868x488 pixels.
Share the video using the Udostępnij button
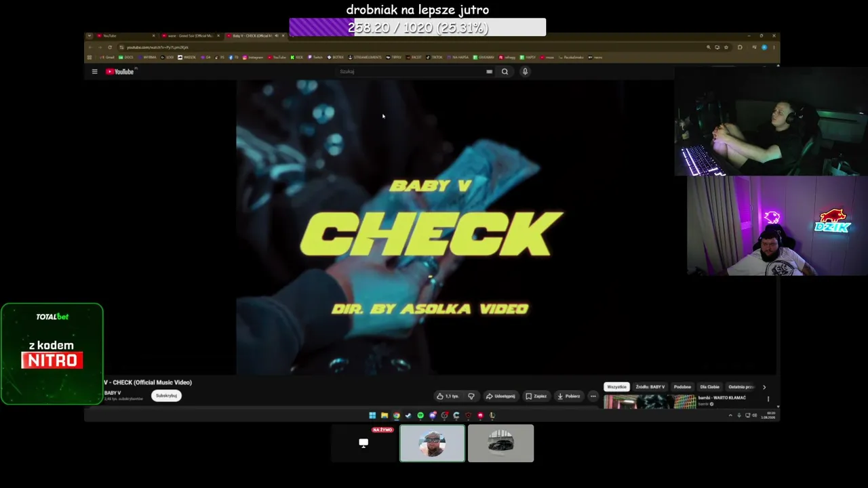(500, 396)
